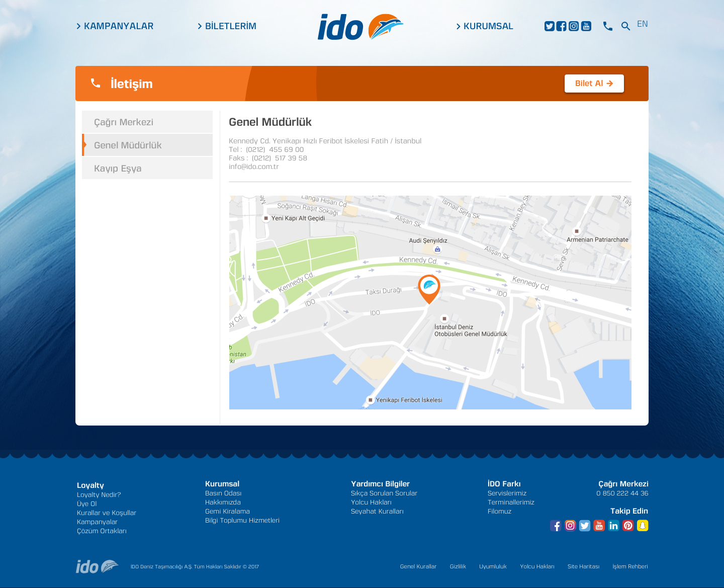
Task: Click the ido dolphin logo in header
Action: pyautogui.click(x=360, y=27)
